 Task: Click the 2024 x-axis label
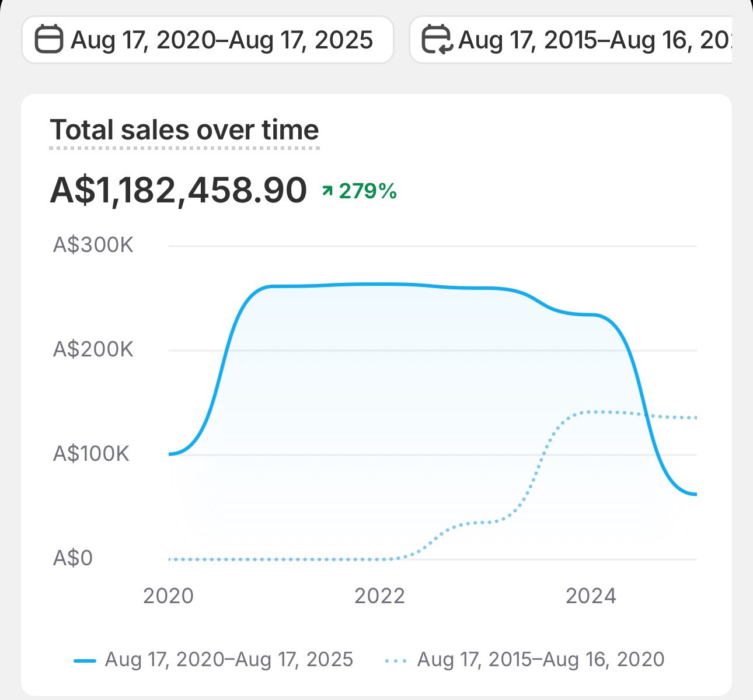591,596
